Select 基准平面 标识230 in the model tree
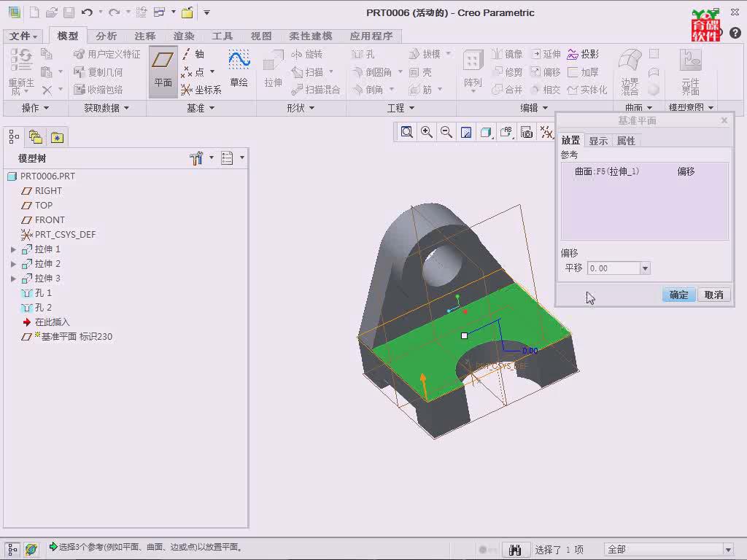 pyautogui.click(x=66, y=337)
